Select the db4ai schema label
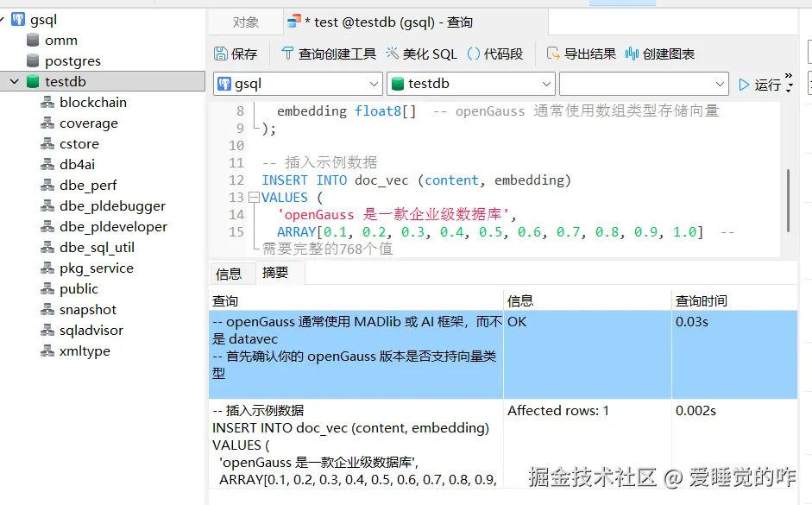 [77, 165]
